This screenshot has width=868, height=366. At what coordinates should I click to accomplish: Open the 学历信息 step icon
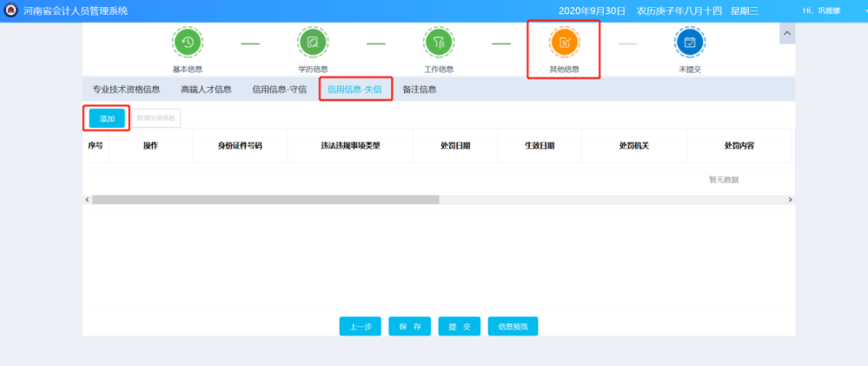pos(313,42)
